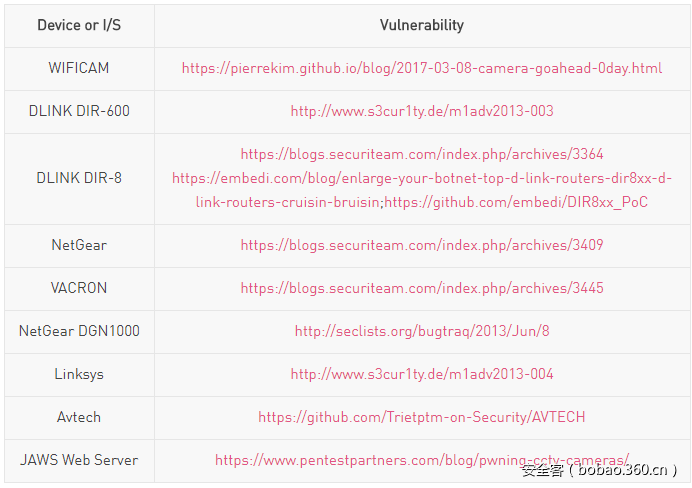Open the pierrekim camera-goahead-0day link
692x488 pixels.
click(x=421, y=69)
